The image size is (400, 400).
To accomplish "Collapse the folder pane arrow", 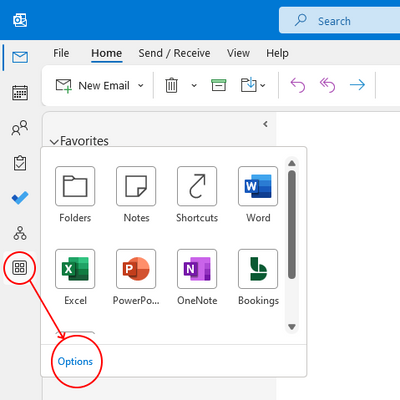I will click(x=265, y=124).
